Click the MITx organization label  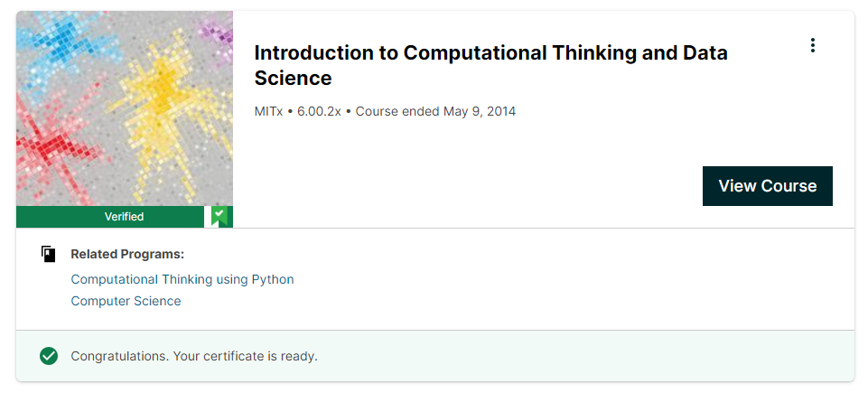point(268,111)
